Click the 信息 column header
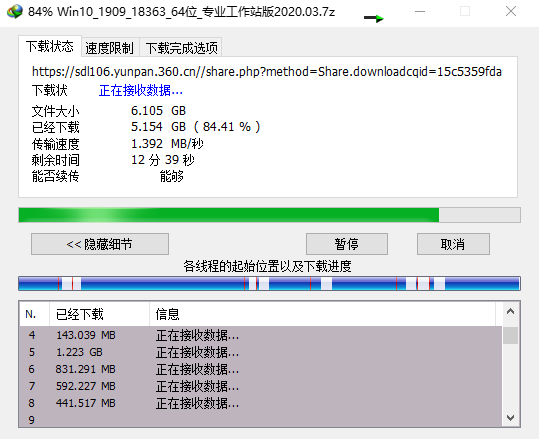The width and height of the screenshot is (539, 439). click(322, 314)
